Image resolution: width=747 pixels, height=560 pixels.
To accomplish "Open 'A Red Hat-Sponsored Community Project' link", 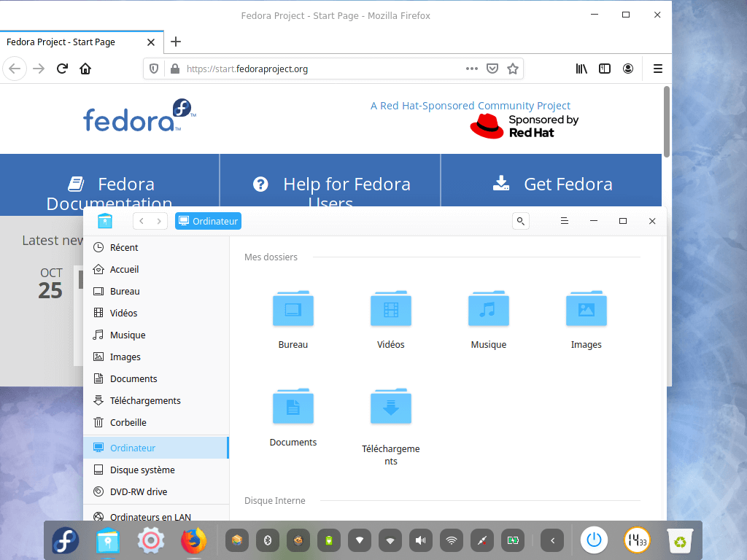I will [x=471, y=106].
